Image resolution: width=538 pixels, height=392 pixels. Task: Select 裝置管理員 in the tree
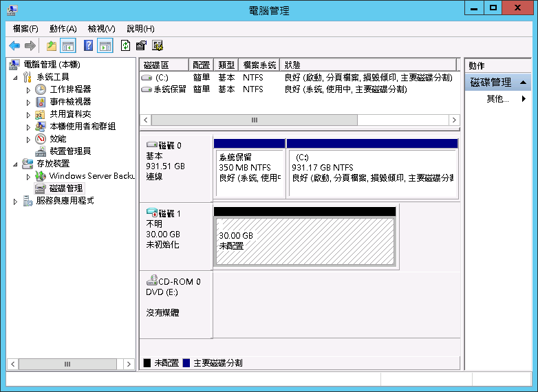[x=69, y=151]
